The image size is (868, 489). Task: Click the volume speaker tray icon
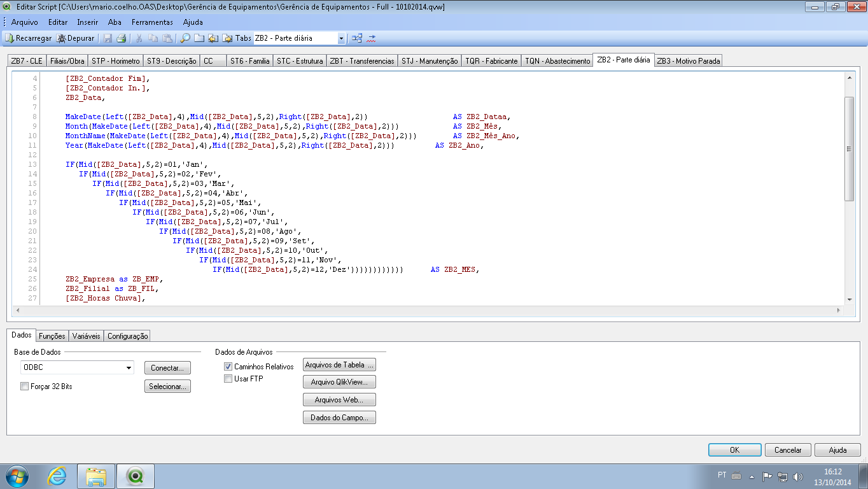(x=799, y=476)
